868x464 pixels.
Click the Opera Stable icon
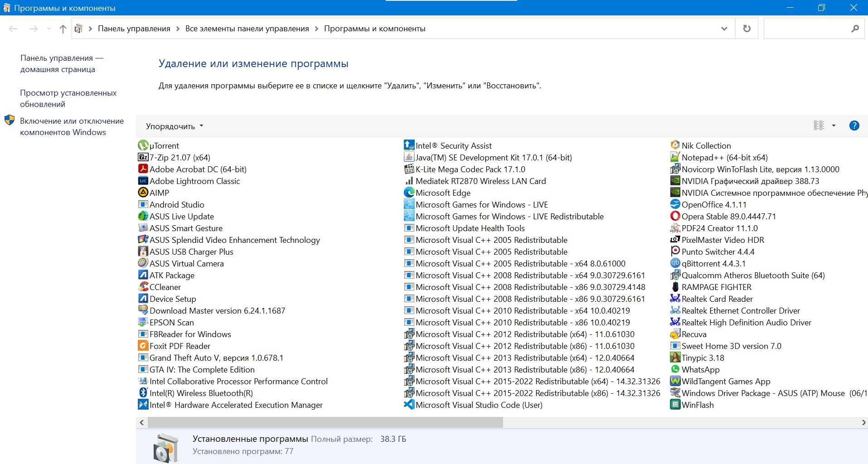coord(675,216)
